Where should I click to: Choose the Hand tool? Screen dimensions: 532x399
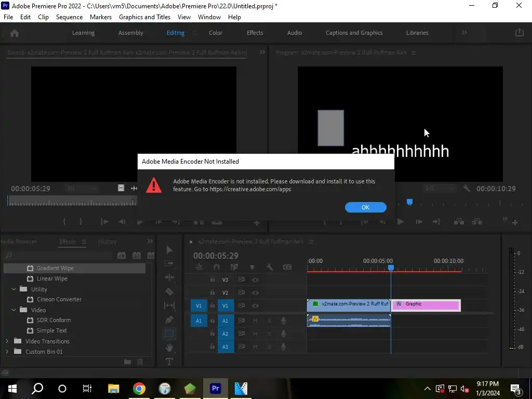(x=169, y=348)
